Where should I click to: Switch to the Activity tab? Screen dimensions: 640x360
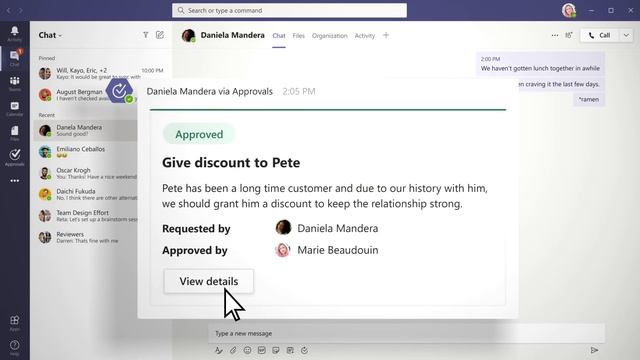point(364,36)
